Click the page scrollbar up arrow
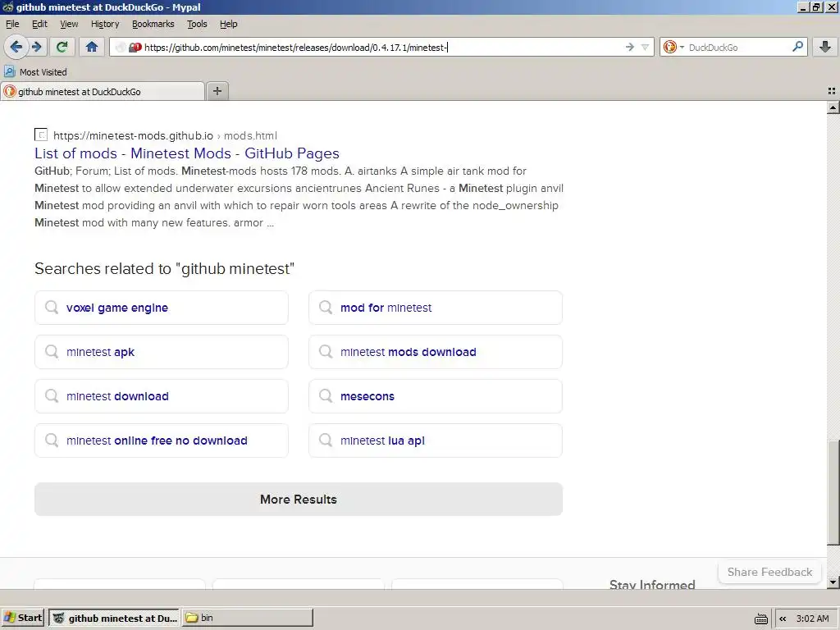The image size is (840, 630). pyautogui.click(x=833, y=107)
